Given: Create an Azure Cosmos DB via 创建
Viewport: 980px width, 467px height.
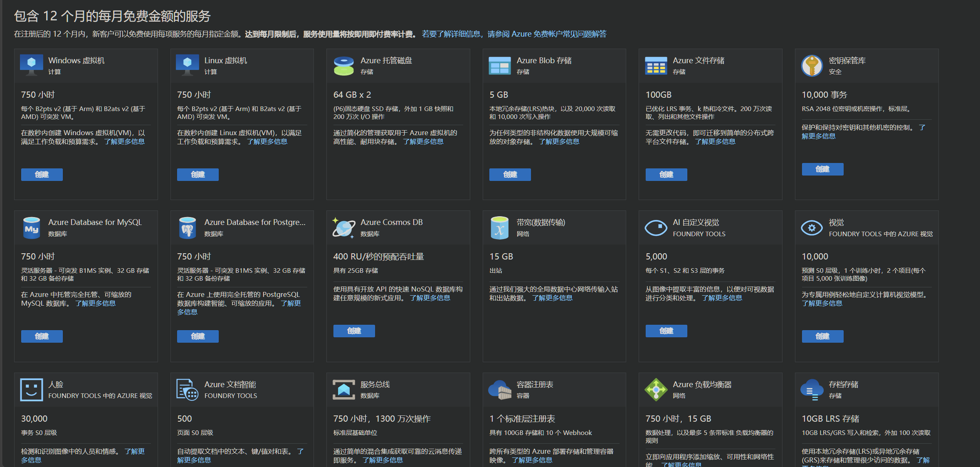Looking at the screenshot, I should pos(354,331).
